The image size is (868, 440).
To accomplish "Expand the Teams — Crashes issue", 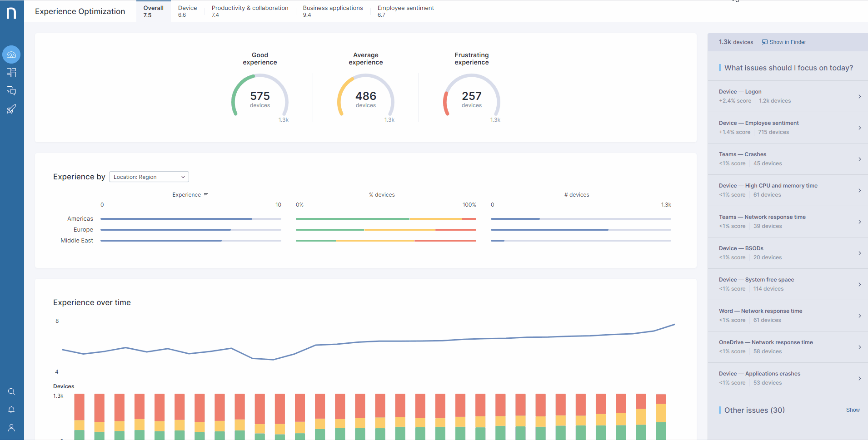I will pos(859,159).
